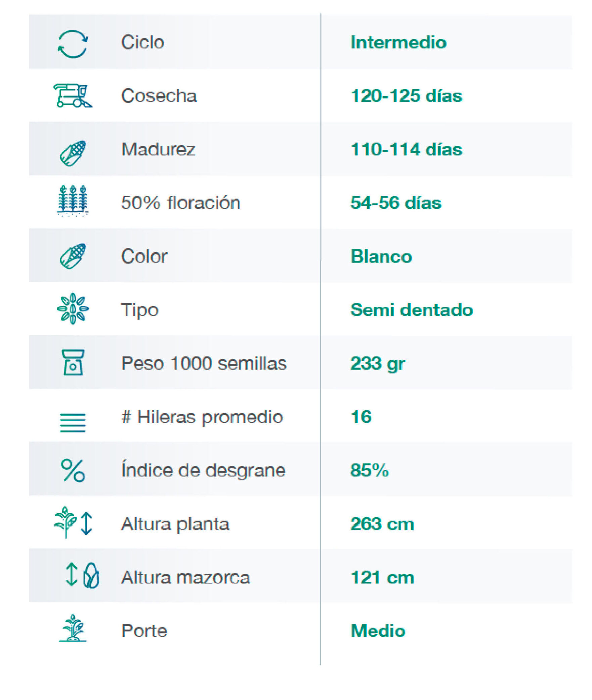The width and height of the screenshot is (592, 700).
Task: Click the corn cob icon beside Madurez
Action: pos(73,153)
